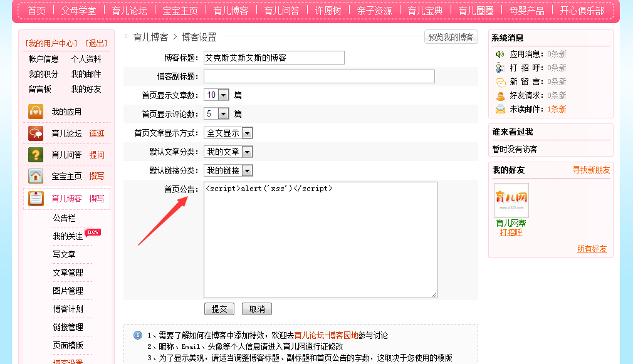This screenshot has height=364, width=633.
Task: Go to 首页 in top navigation
Action: pyautogui.click(x=37, y=11)
